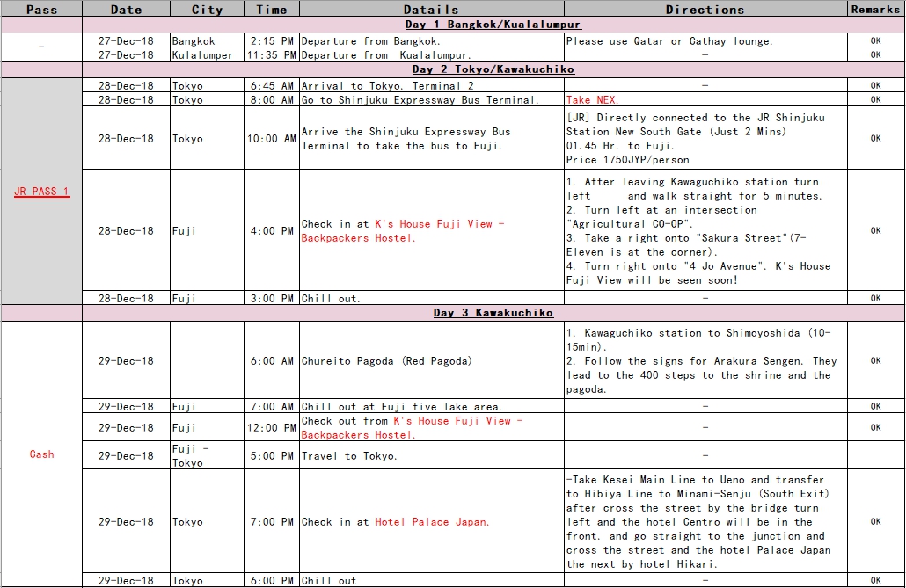The height and width of the screenshot is (588, 906).
Task: Select Check in at Hotel Palace Japan cell
Action: click(432, 521)
